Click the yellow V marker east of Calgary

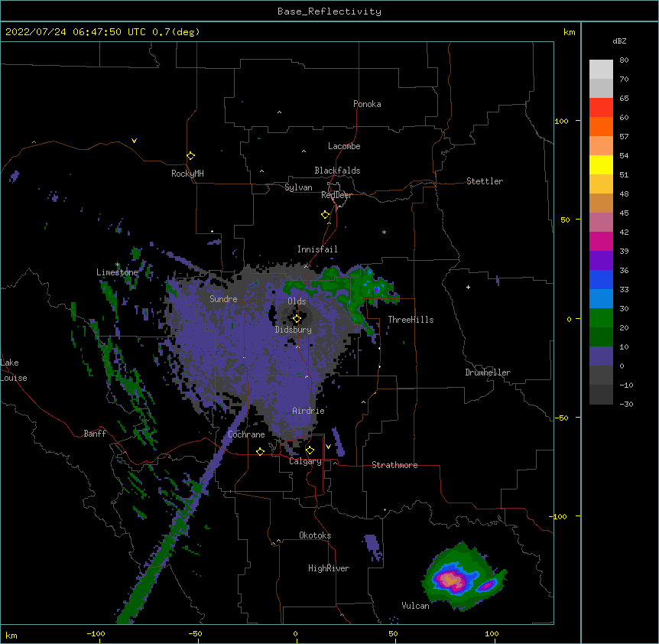[x=328, y=447]
